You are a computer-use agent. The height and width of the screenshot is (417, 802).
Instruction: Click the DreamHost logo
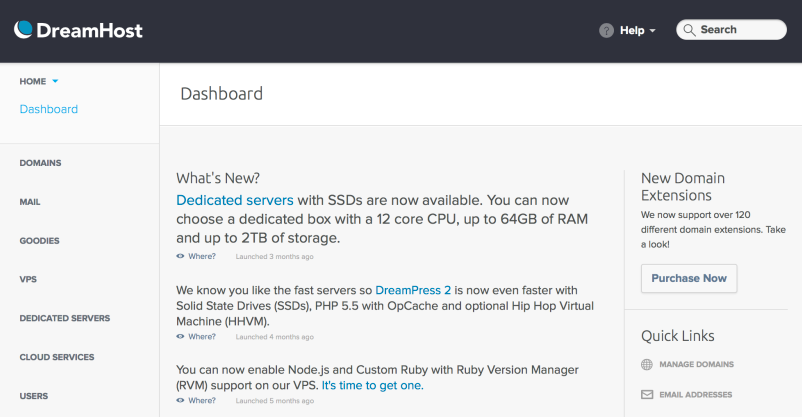click(x=78, y=30)
